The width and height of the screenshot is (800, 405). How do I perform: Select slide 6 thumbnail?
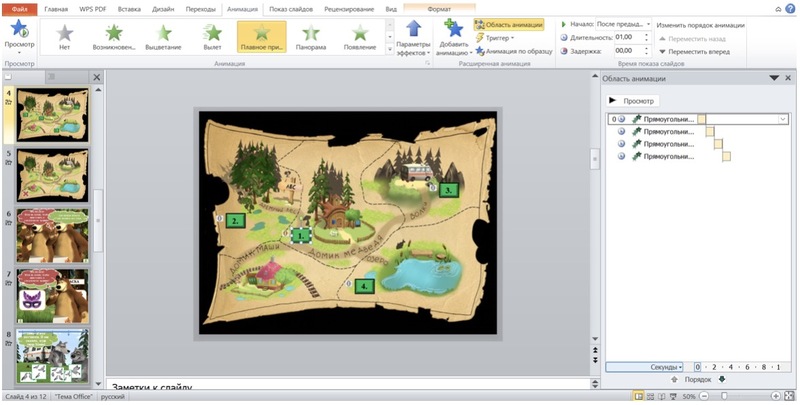point(53,235)
